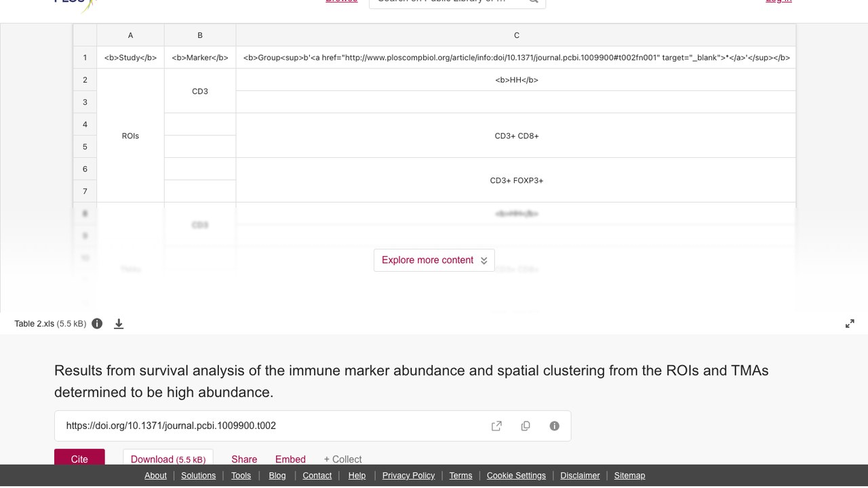This screenshot has width=868, height=488.
Task: Select the CD3+ FOXP3+ cell
Action: click(x=516, y=180)
